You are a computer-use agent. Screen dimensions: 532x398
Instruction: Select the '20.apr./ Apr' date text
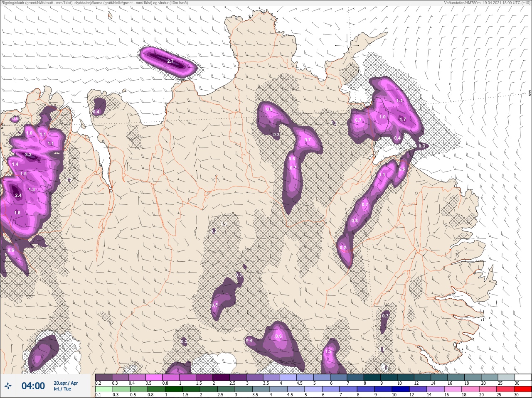66,383
